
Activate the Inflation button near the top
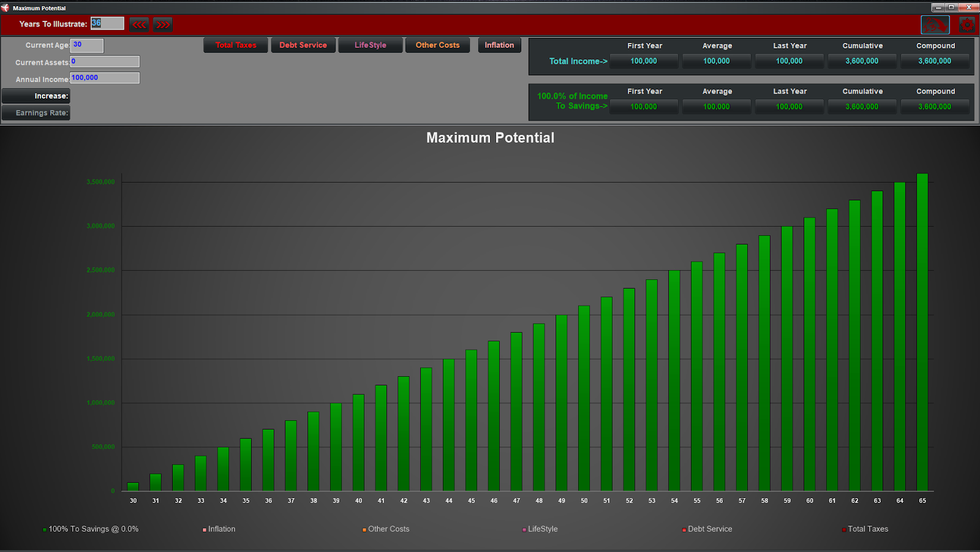coord(500,45)
